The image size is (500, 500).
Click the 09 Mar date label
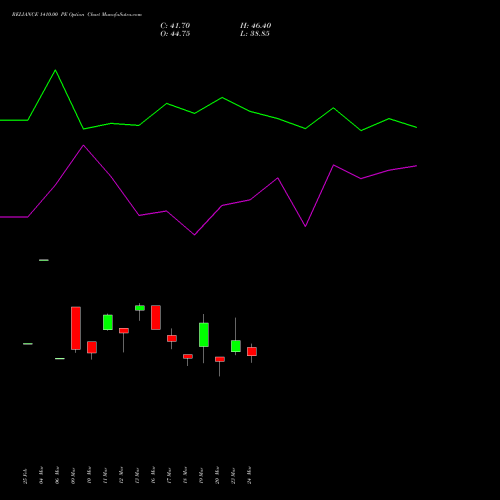[74, 476]
